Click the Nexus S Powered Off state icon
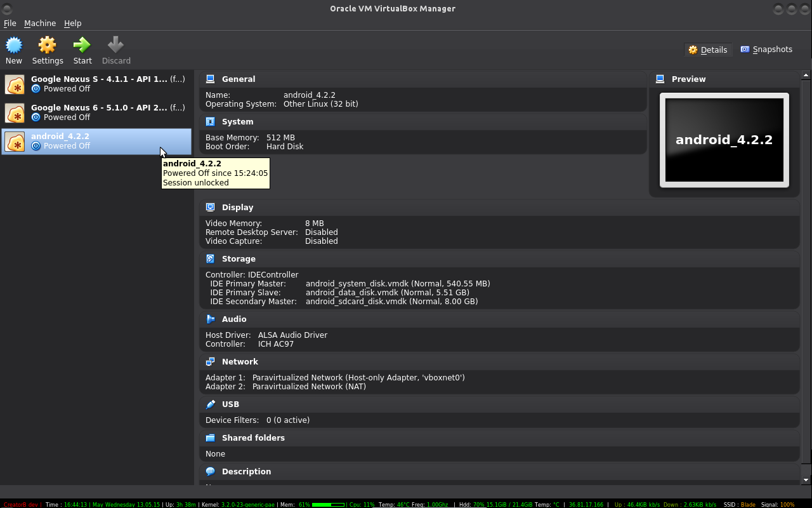812x508 pixels. pos(36,89)
